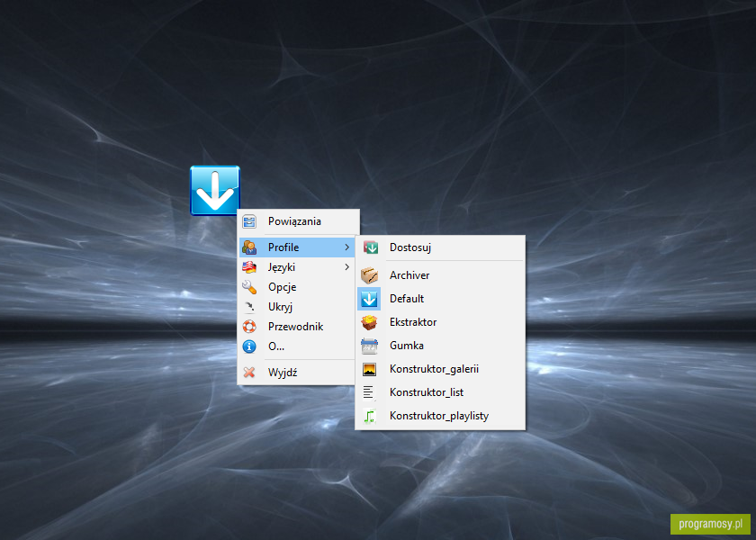Click the Konstruktor_galerii picture icon

[369, 369]
